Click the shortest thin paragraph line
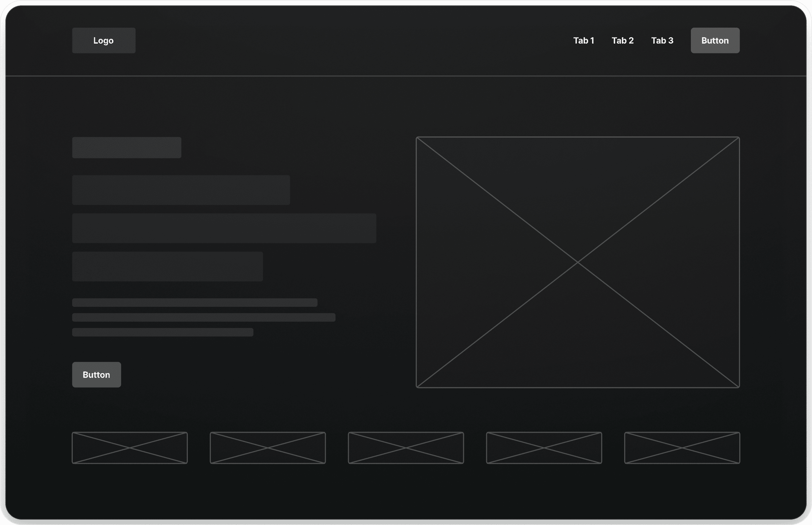The width and height of the screenshot is (812, 525). [x=163, y=332]
